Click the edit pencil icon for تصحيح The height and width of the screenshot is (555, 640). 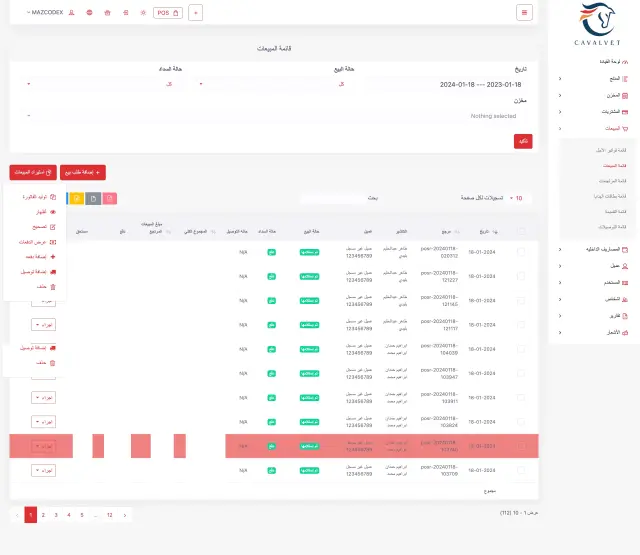53,227
